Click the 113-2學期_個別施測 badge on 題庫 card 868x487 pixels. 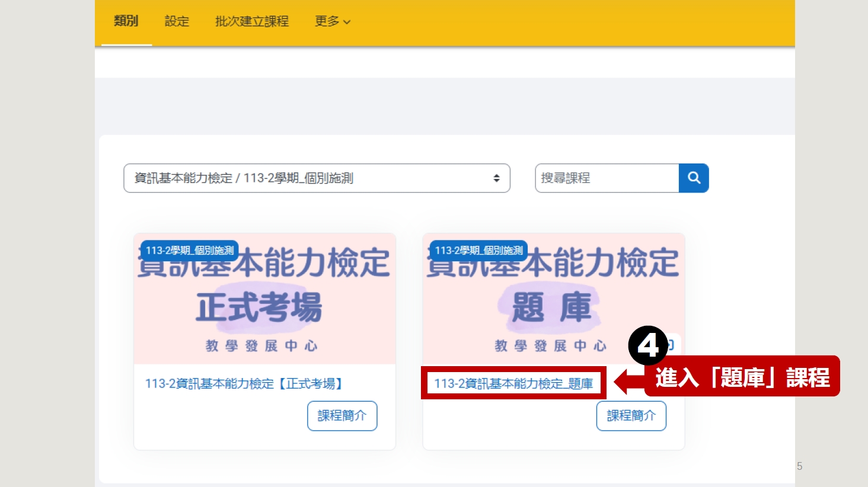pos(478,251)
